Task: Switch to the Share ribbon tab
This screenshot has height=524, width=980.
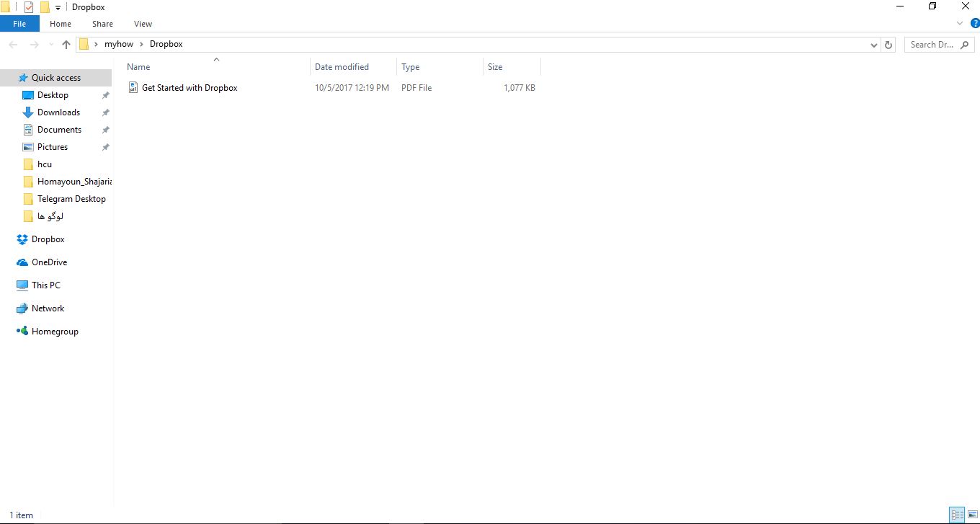Action: [x=102, y=24]
